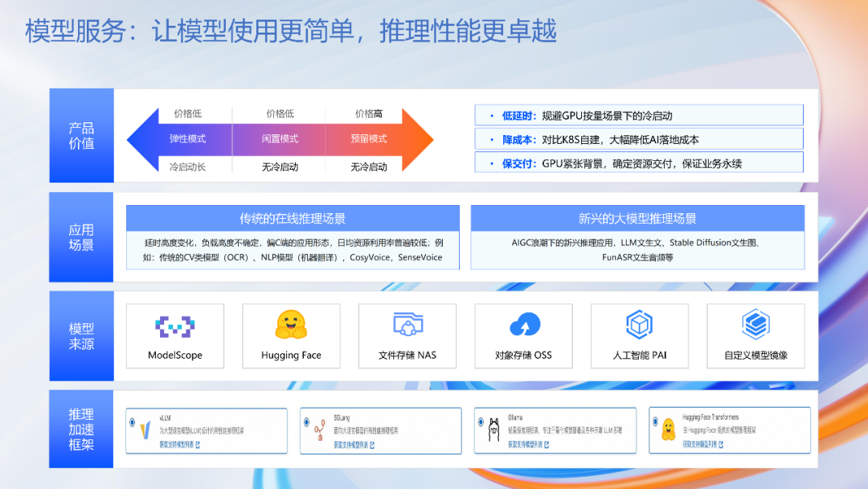The width and height of the screenshot is (868, 489).
Task: Select the Ollama radio button
Action: pyautogui.click(x=481, y=422)
